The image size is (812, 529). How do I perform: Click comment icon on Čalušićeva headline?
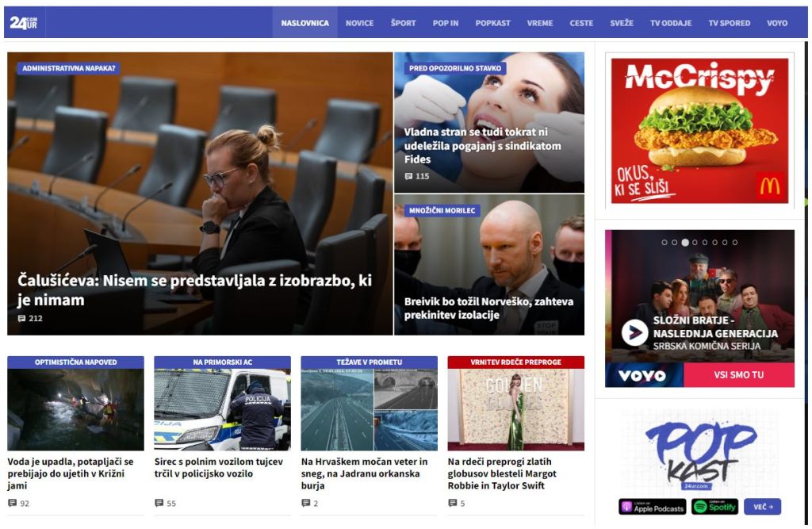(21, 318)
